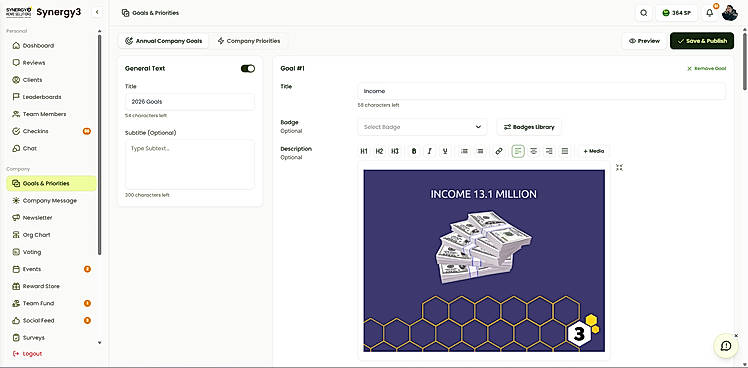
Task: Click the Synergy3 logo
Action: click(44, 12)
